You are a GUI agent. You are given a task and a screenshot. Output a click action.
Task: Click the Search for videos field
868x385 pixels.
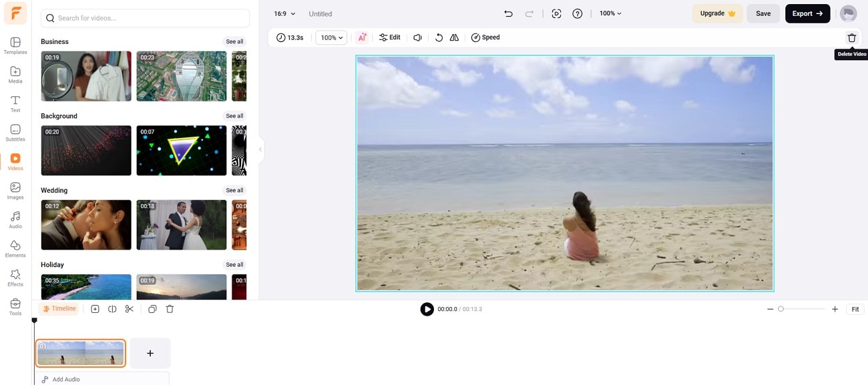click(x=146, y=18)
